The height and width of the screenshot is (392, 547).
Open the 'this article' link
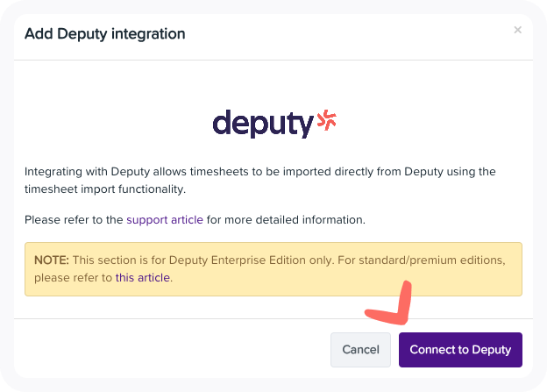(143, 277)
